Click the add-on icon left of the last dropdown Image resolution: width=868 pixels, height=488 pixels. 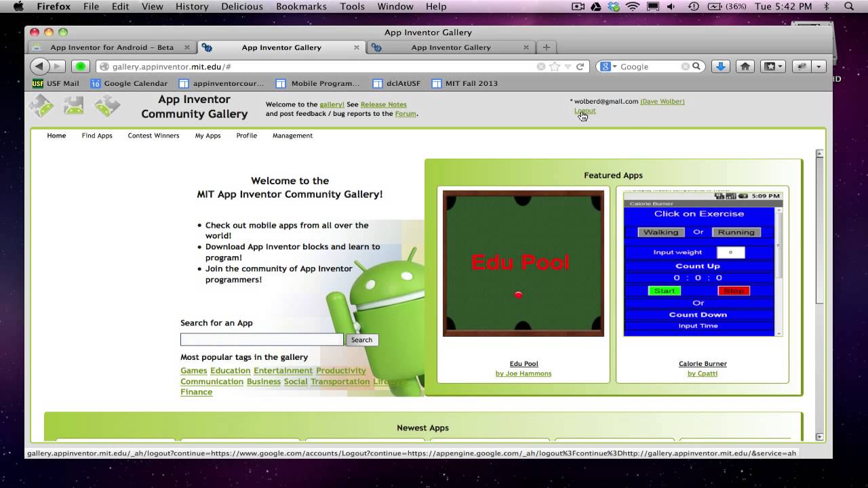point(802,66)
